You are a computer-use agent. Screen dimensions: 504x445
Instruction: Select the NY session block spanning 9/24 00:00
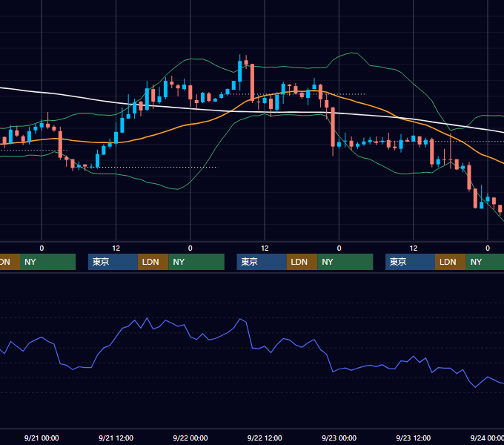(x=485, y=262)
